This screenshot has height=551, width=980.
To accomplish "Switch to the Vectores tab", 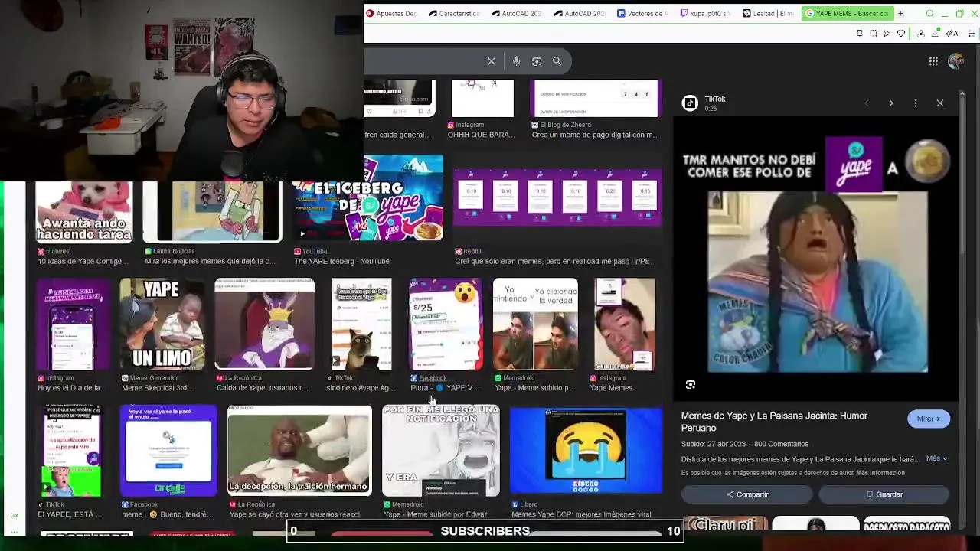I will click(642, 13).
